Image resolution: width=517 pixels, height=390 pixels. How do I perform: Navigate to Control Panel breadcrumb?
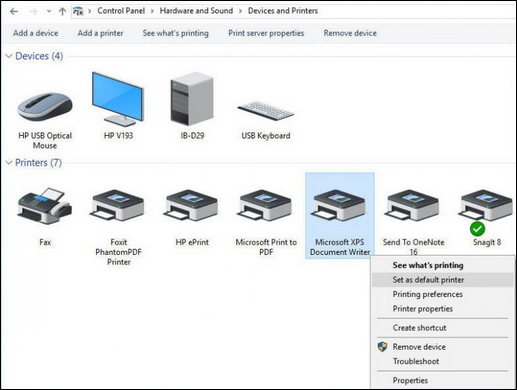click(x=121, y=11)
